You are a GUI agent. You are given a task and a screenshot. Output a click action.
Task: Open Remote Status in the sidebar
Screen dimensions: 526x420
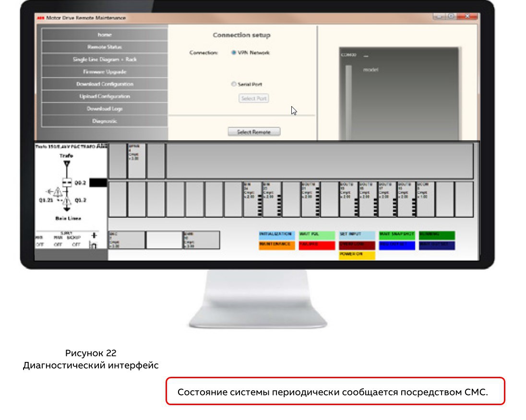pyautogui.click(x=104, y=47)
